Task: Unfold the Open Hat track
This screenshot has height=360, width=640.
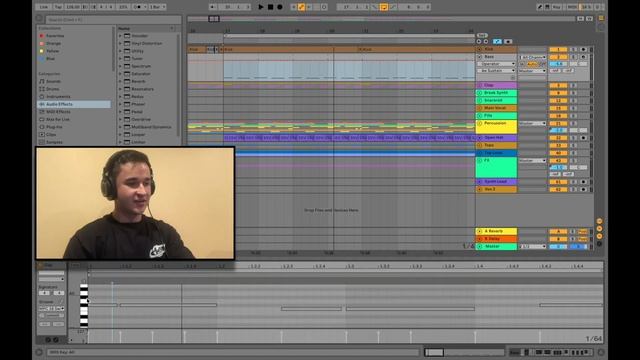Action: point(480,138)
